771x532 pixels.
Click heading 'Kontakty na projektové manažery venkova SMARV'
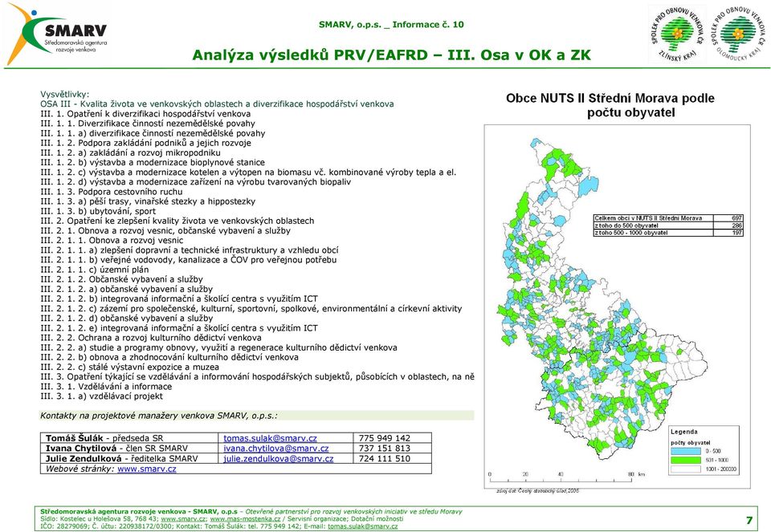pyautogui.click(x=159, y=416)
